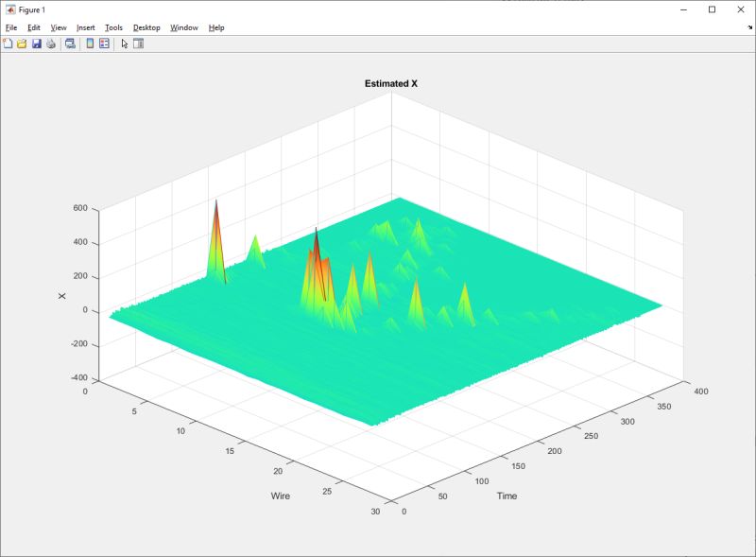Insert a colorbar into the plot
This screenshot has width=756, height=557.
[x=91, y=44]
